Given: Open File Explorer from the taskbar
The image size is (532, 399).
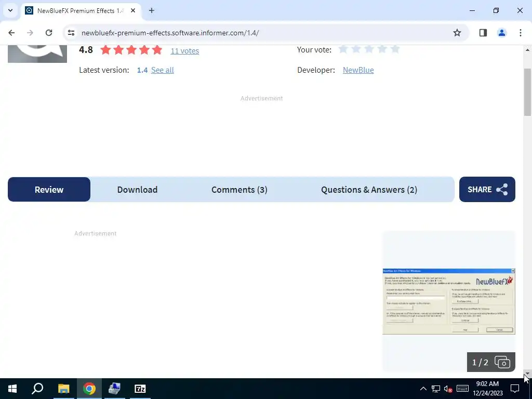Looking at the screenshot, I should 63,389.
